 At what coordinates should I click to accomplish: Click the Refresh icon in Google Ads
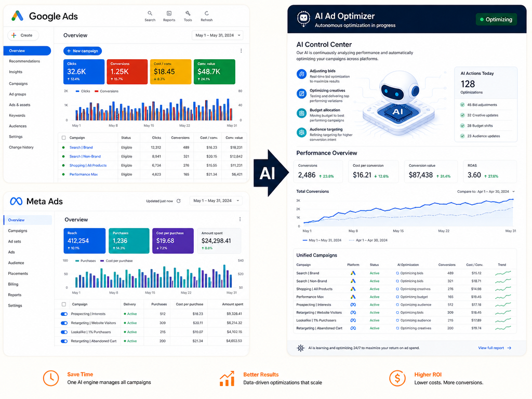pyautogui.click(x=206, y=13)
